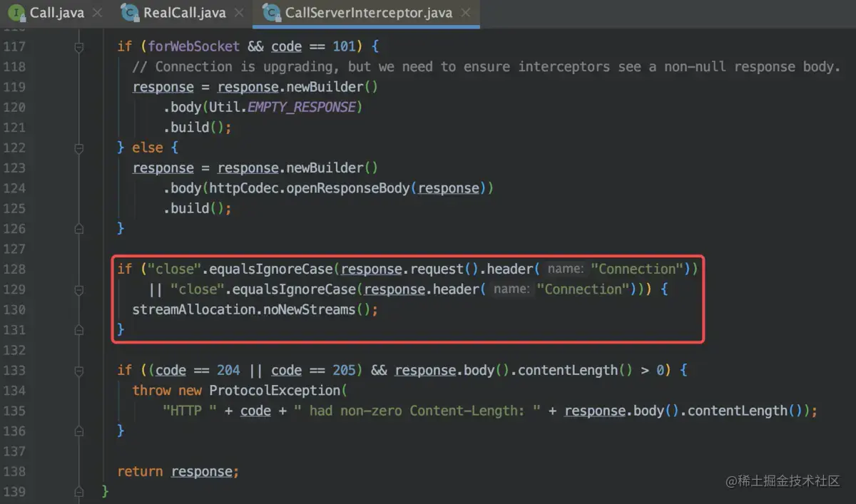Click the number 101 on line 117
Image resolution: width=856 pixels, height=504 pixels.
tap(344, 46)
